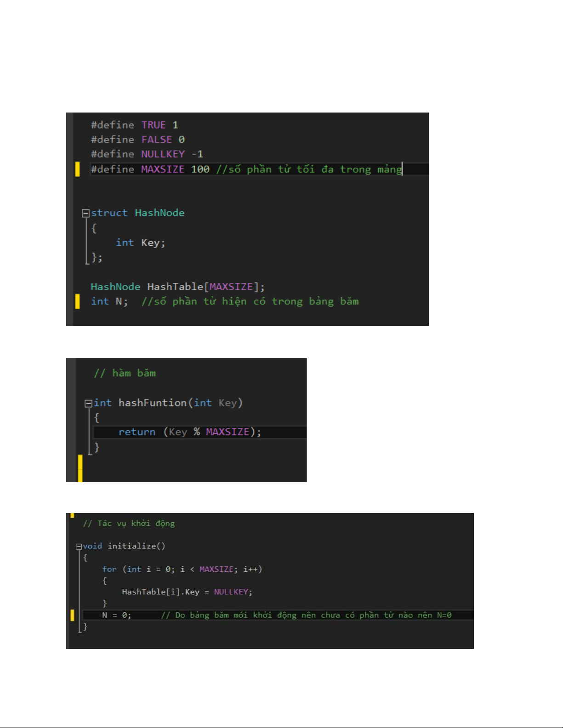Click the for loop header line
Viewport: 563px width, 728px height.
pyautogui.click(x=182, y=569)
